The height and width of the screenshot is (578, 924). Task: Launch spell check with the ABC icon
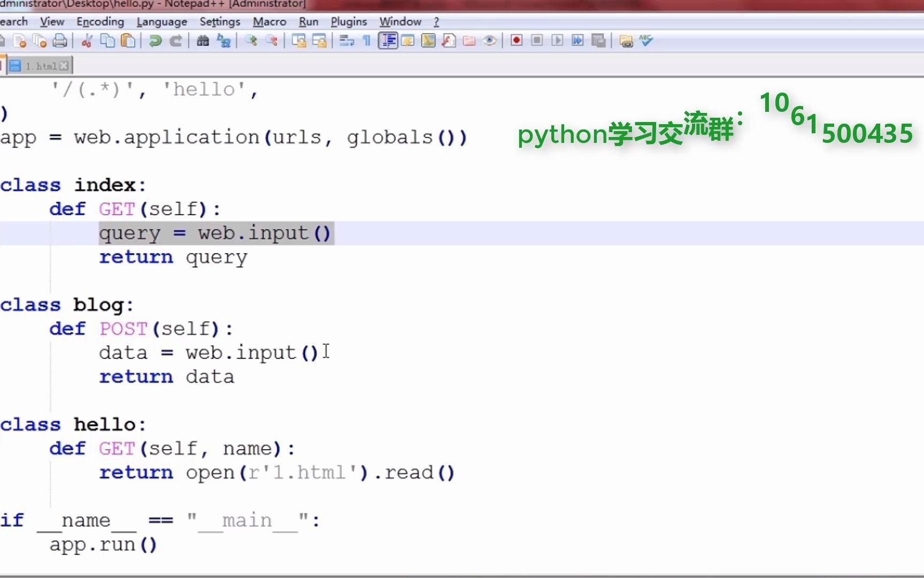click(645, 40)
